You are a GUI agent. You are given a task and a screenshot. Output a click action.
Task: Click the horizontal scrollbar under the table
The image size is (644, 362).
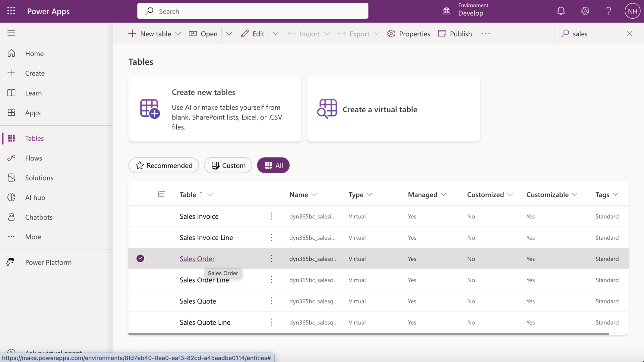click(368, 334)
